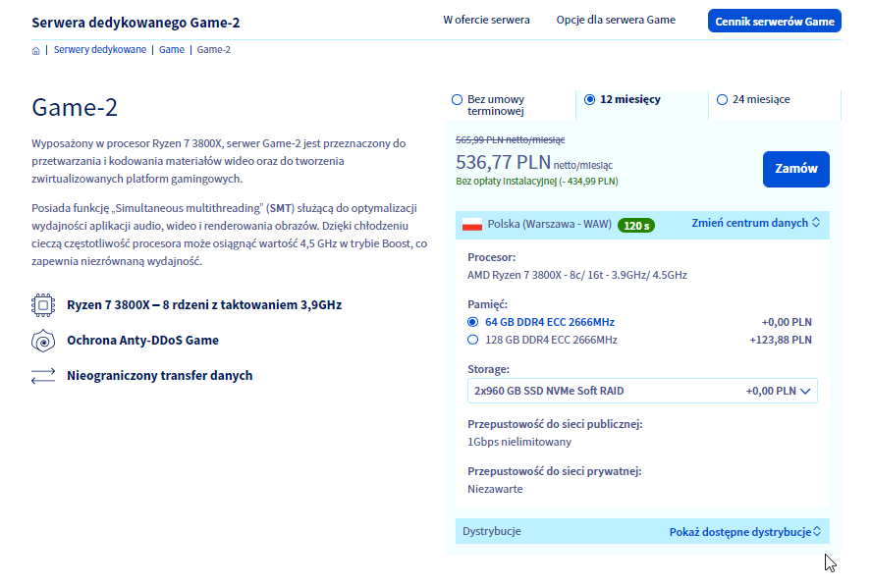Click +0,00 PLN price for 64 GB memory

[x=787, y=322]
